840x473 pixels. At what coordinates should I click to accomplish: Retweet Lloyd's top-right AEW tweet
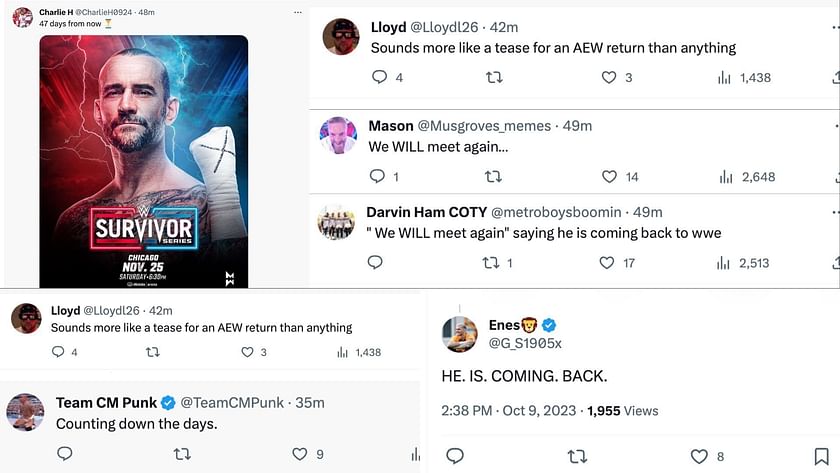click(494, 78)
